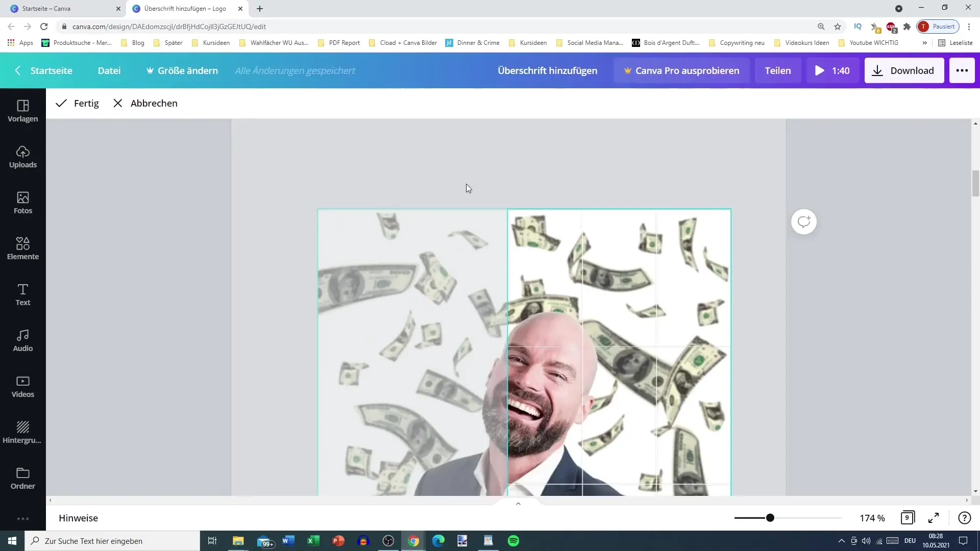This screenshot has height=551, width=980.
Task: Click the Audio panel icon in sidebar
Action: pos(22,340)
